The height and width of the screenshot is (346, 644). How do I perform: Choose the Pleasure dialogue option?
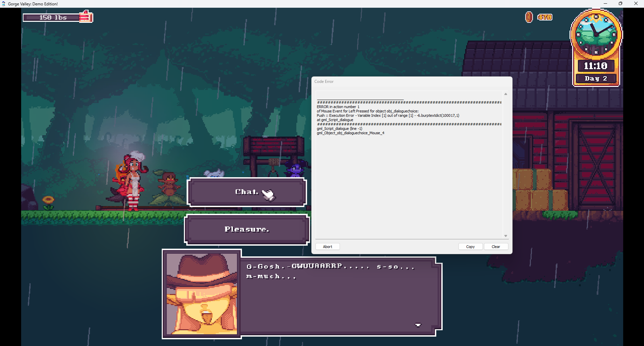(x=247, y=230)
